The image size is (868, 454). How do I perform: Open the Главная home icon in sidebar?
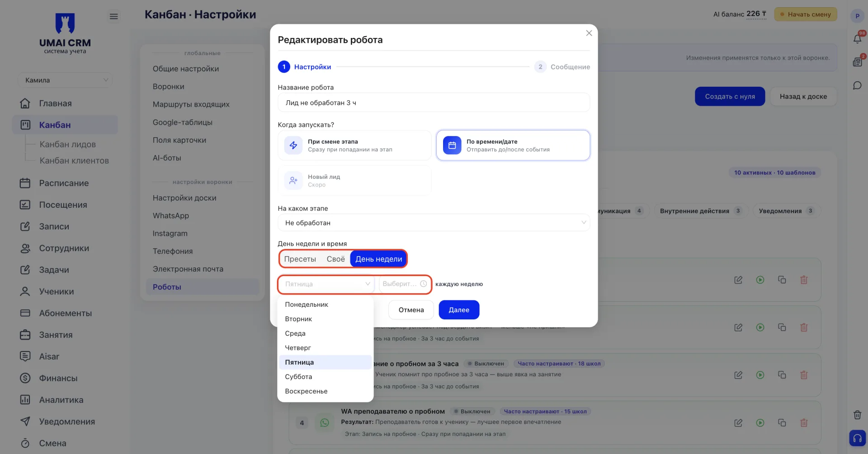(25, 103)
